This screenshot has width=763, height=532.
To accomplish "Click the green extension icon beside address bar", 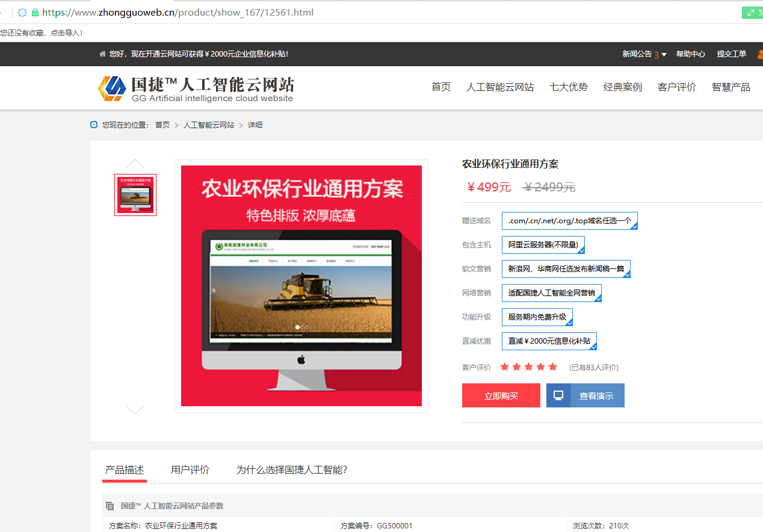I will point(752,12).
